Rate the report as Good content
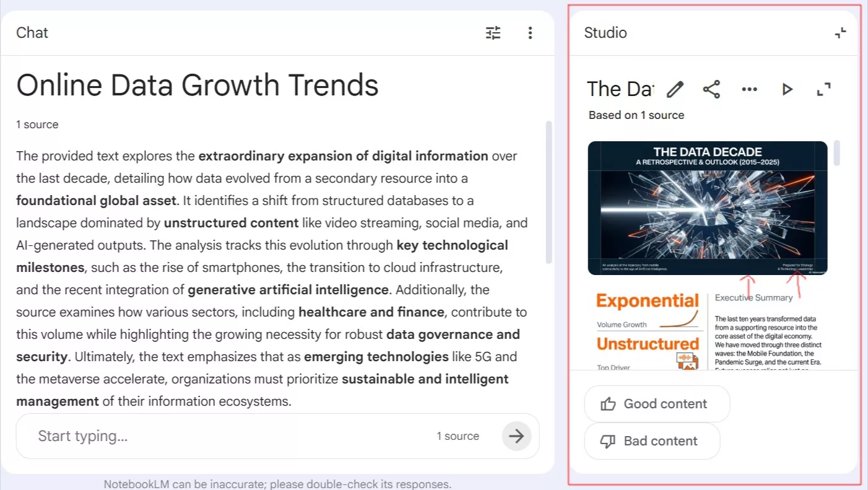This screenshot has height=490, width=868. [657, 403]
